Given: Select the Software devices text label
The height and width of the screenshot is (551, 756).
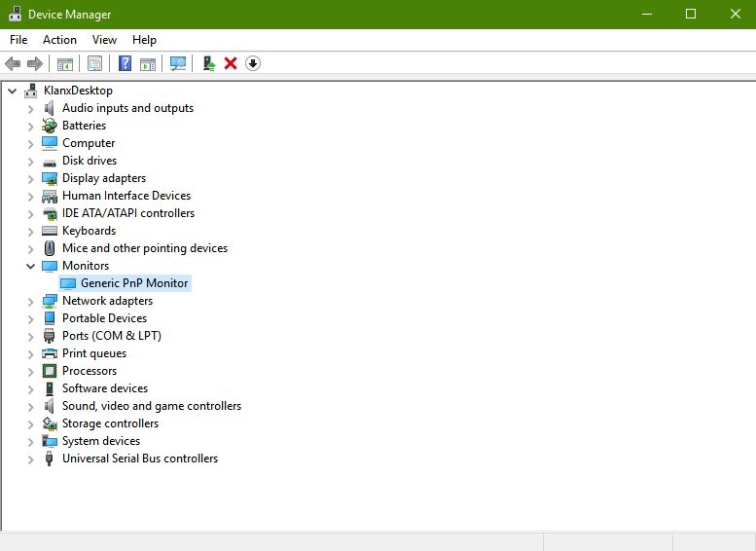Looking at the screenshot, I should coord(105,387).
